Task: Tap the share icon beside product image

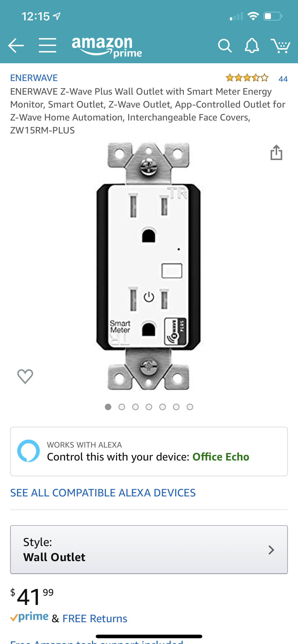Action: 276,152
